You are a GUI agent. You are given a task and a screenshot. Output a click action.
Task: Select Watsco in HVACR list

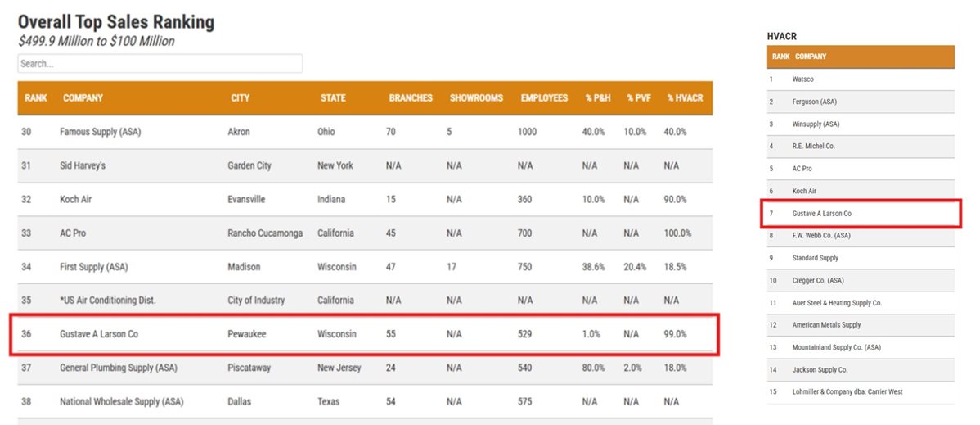pyautogui.click(x=803, y=79)
